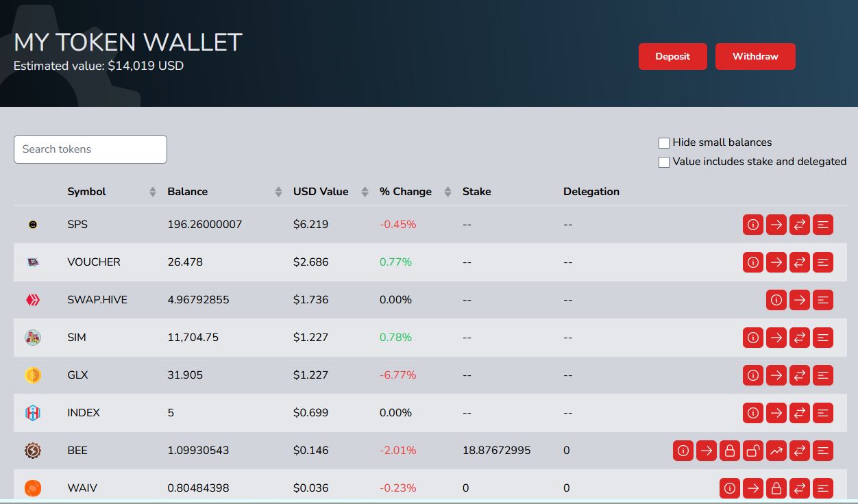Click GLX change value -6.77%
Screen dimensions: 858x504
(398, 375)
